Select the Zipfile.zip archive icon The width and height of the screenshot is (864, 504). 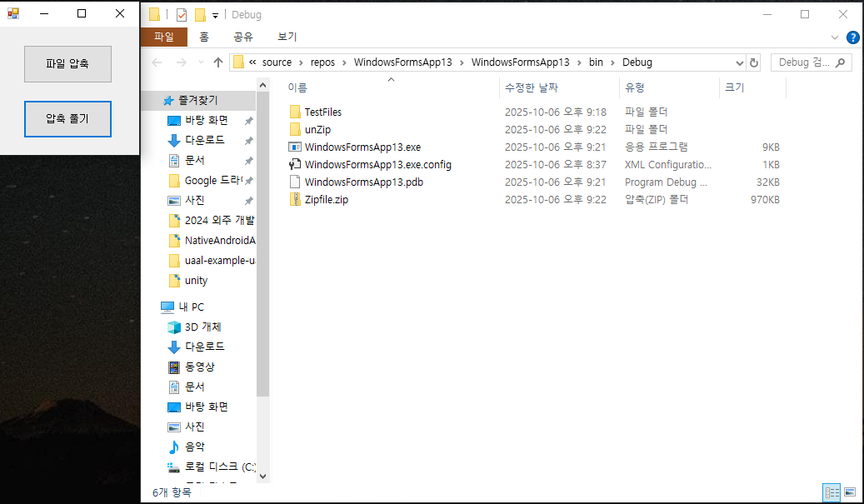295,200
